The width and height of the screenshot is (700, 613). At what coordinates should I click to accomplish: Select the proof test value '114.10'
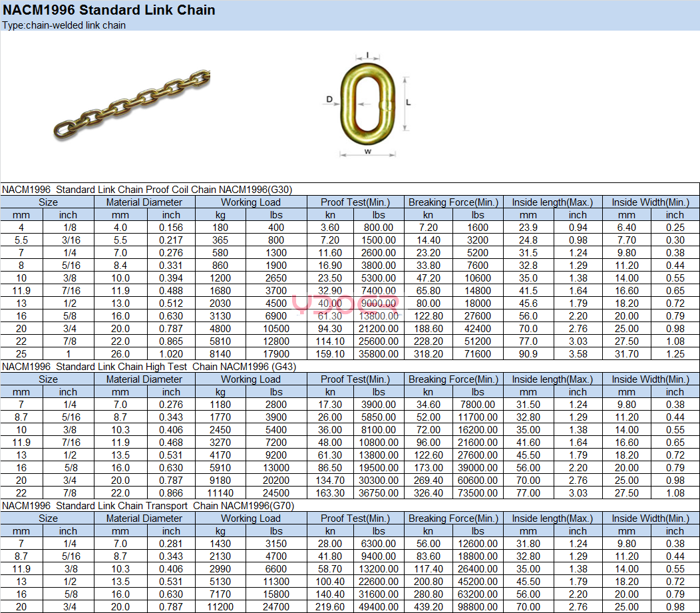pos(330,341)
